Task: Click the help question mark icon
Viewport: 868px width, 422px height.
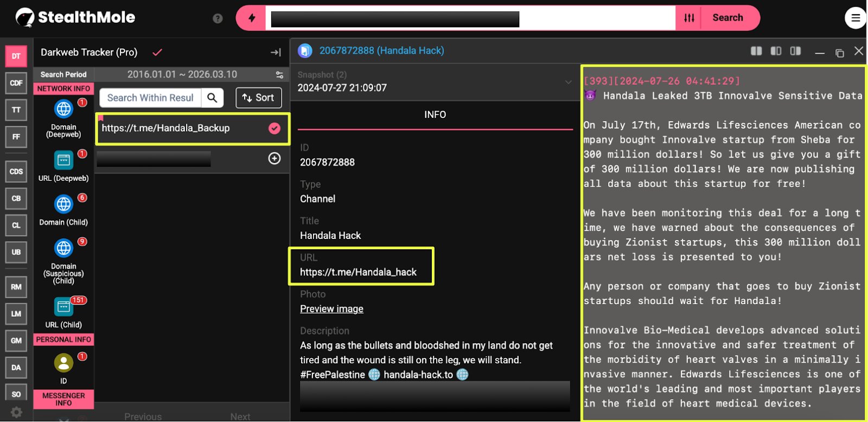Action: coord(218,18)
